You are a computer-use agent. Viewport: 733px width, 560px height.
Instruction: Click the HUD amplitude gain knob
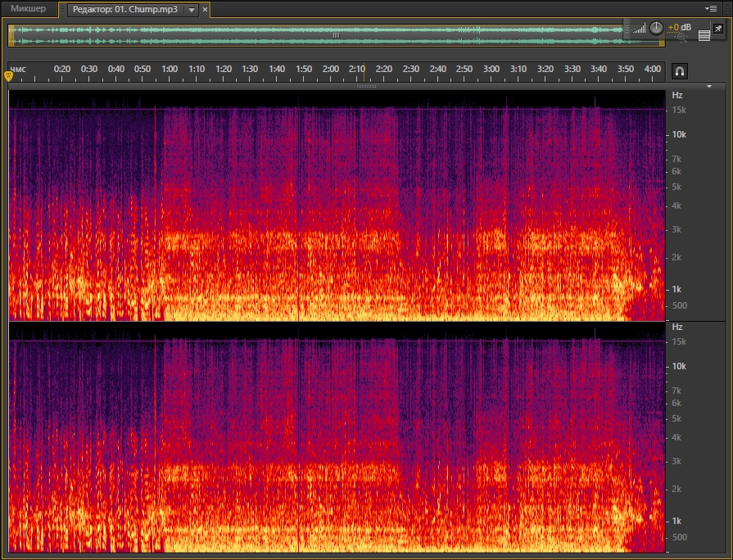[656, 28]
